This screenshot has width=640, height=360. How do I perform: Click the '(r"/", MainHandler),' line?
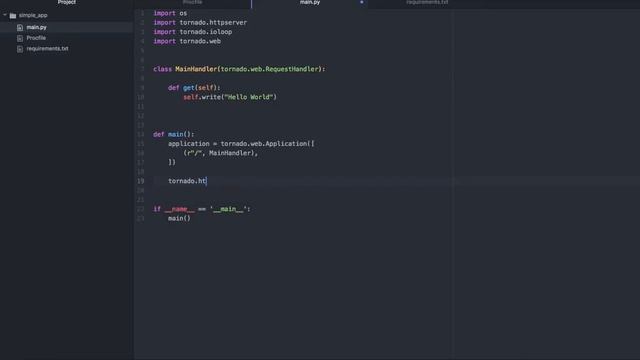220,153
